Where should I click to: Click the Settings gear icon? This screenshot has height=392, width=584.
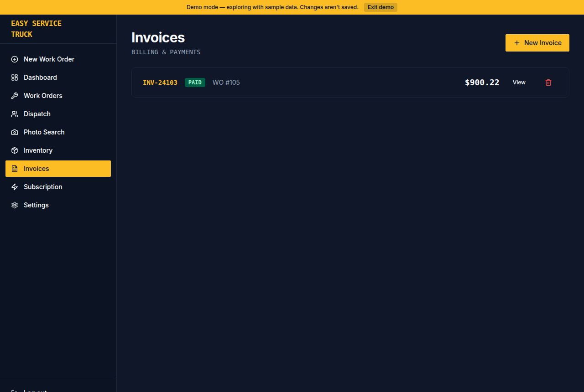click(15, 205)
